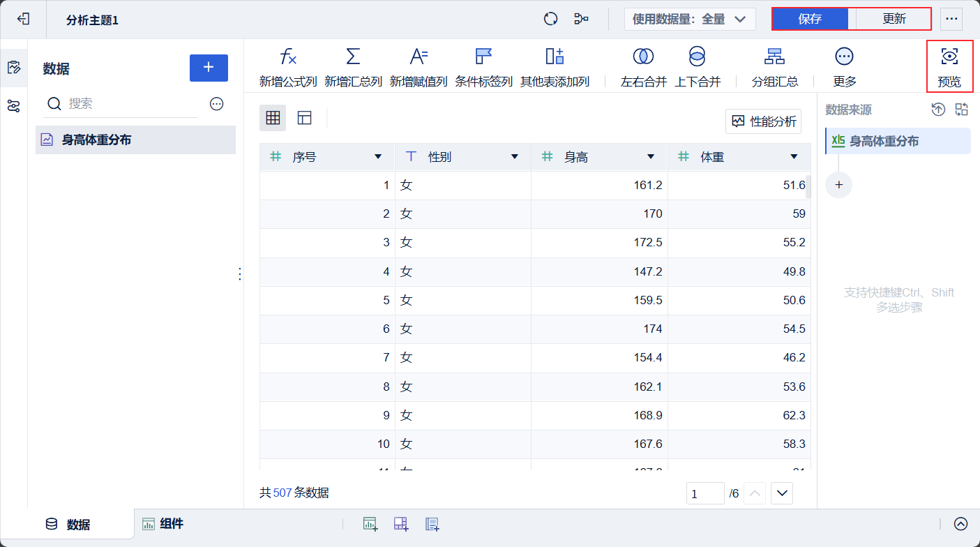Click the add component icon in bottom bar
The image size is (980, 547).
pyautogui.click(x=370, y=524)
